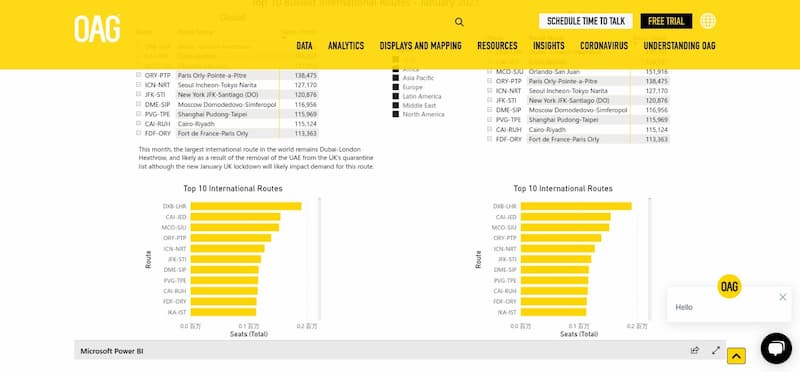Click the Power BI share icon

[694, 351]
